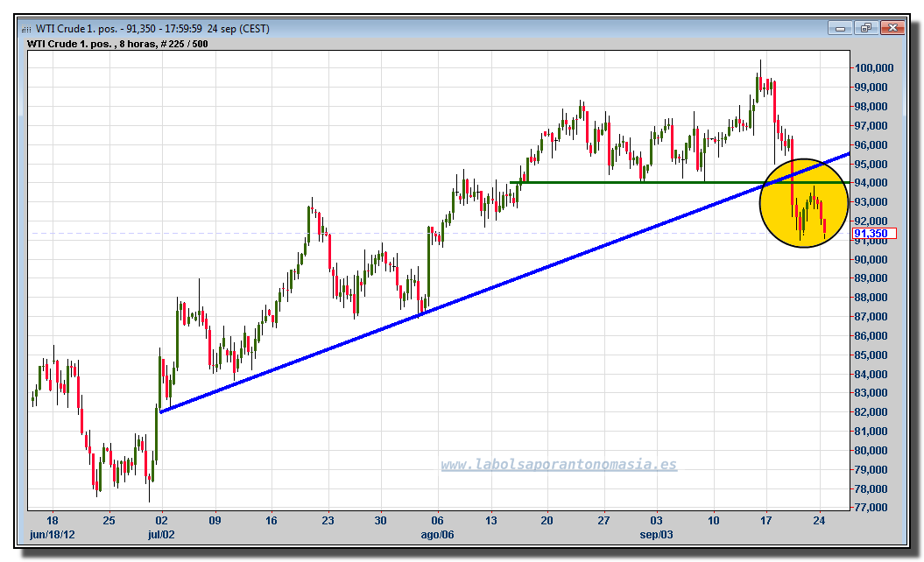
Task: Select the current price label 91,350
Action: pyautogui.click(x=874, y=233)
